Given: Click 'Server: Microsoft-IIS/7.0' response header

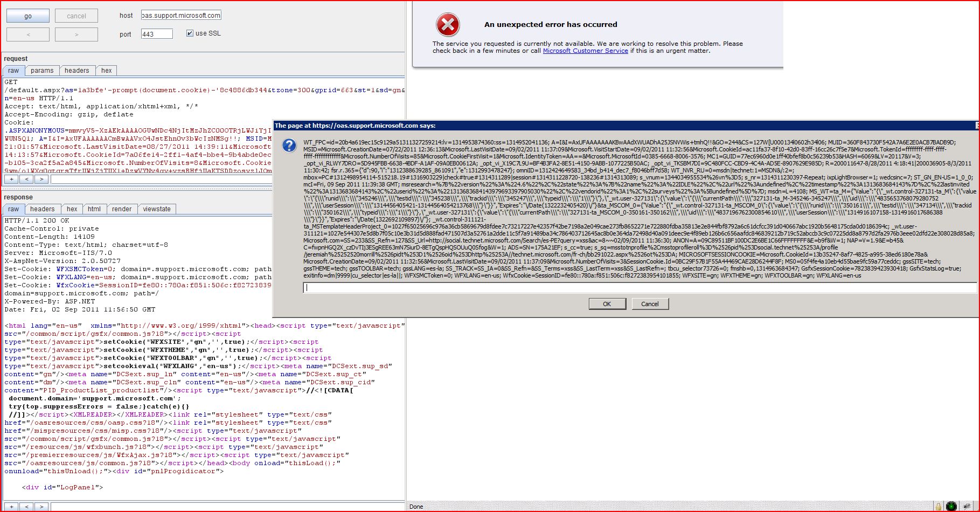Looking at the screenshot, I should coord(58,253).
